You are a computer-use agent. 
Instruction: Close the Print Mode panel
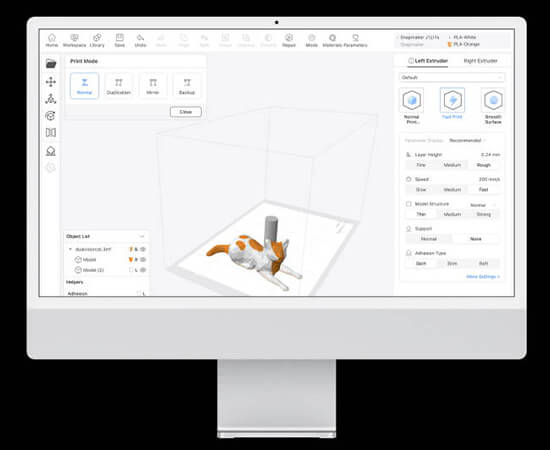[186, 112]
